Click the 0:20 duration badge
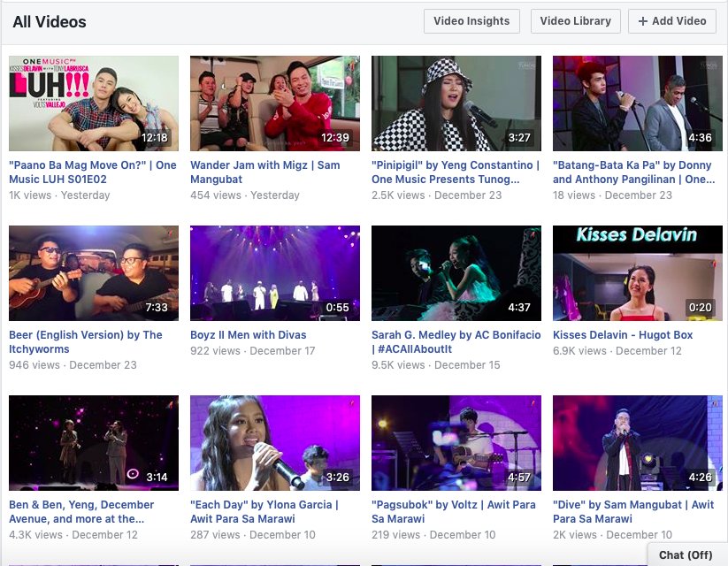Viewport: 728px width, 566px height. tap(701, 308)
